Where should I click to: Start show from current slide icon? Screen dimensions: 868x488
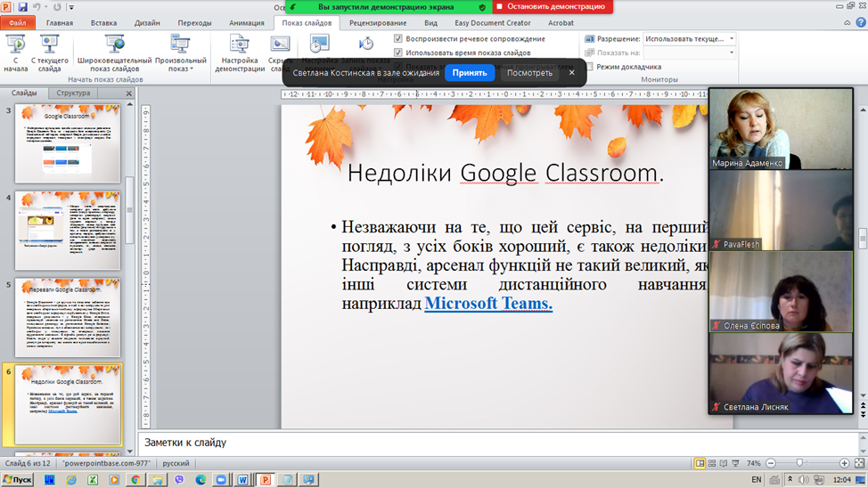pyautogui.click(x=49, y=43)
